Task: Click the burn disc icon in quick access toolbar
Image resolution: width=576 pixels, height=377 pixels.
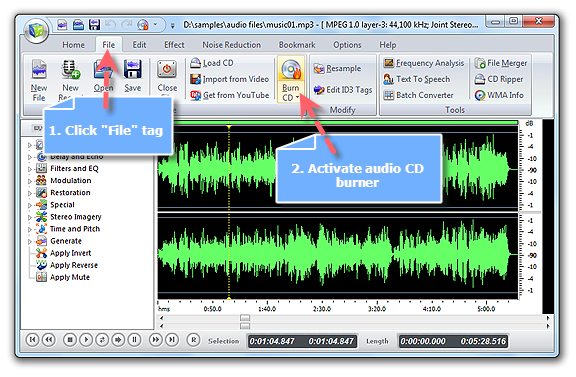Action: coord(143,25)
